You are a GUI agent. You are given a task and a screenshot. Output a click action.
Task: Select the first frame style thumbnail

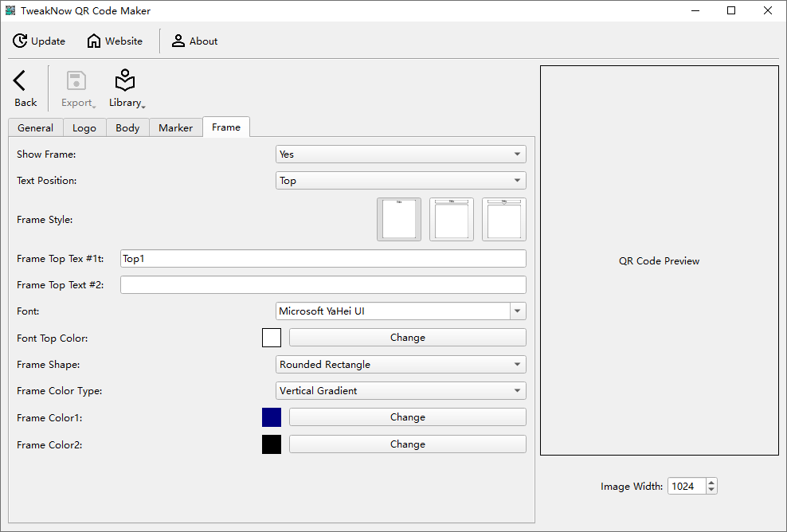pyautogui.click(x=399, y=219)
